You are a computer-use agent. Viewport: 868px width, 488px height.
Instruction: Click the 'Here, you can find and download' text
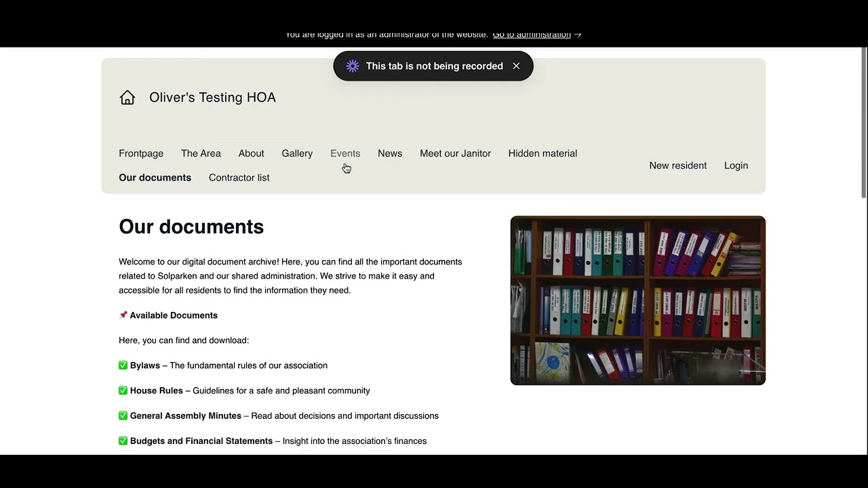click(184, 340)
